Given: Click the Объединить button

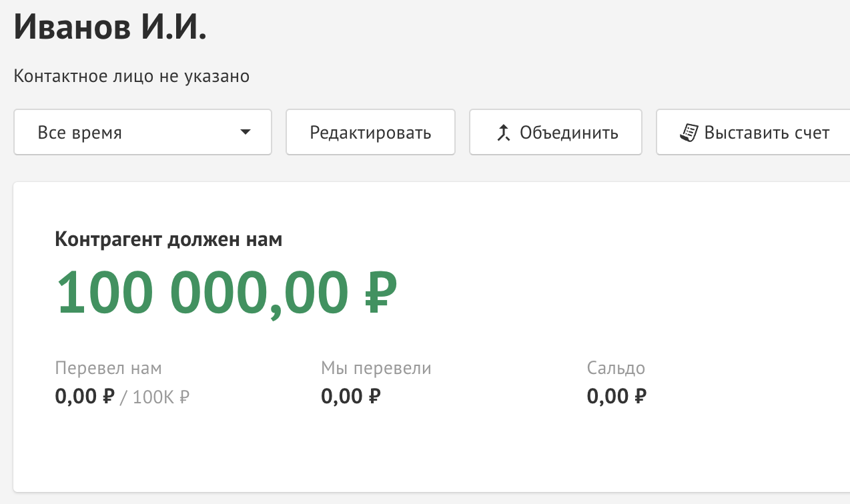Looking at the screenshot, I should [x=556, y=133].
